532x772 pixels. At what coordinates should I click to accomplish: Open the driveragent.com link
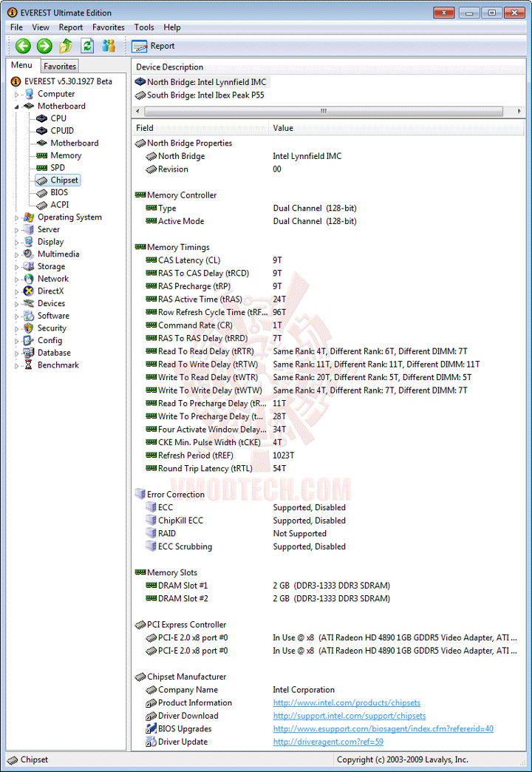328,742
